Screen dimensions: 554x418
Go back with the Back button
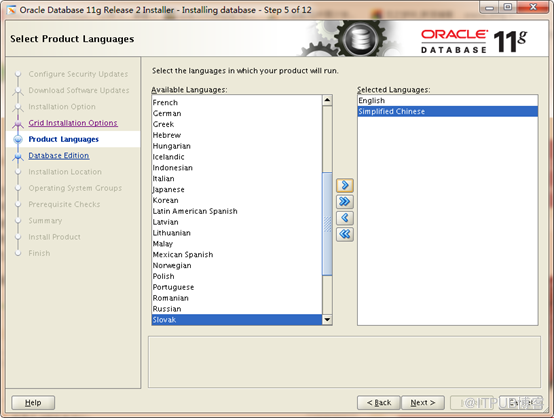pyautogui.click(x=379, y=402)
